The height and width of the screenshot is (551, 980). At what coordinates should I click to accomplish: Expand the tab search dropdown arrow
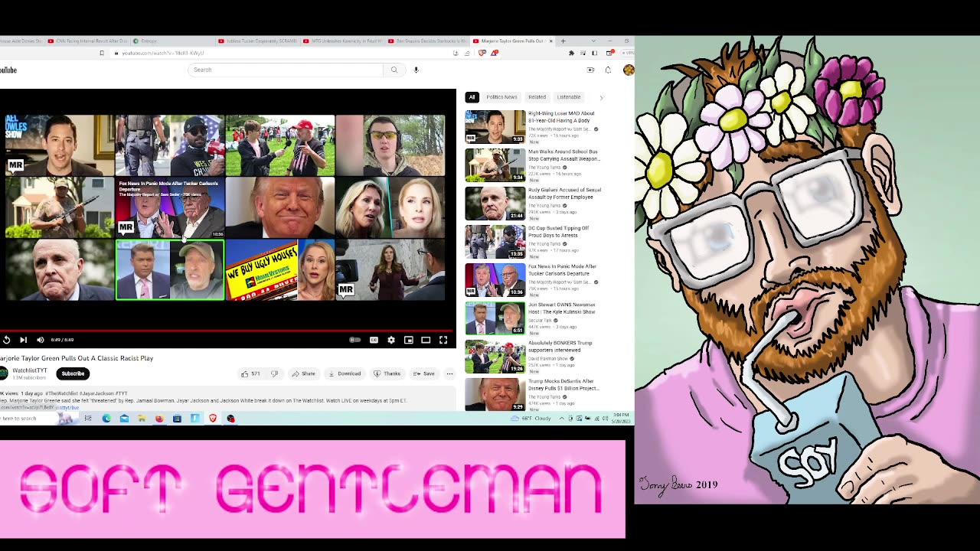(593, 41)
